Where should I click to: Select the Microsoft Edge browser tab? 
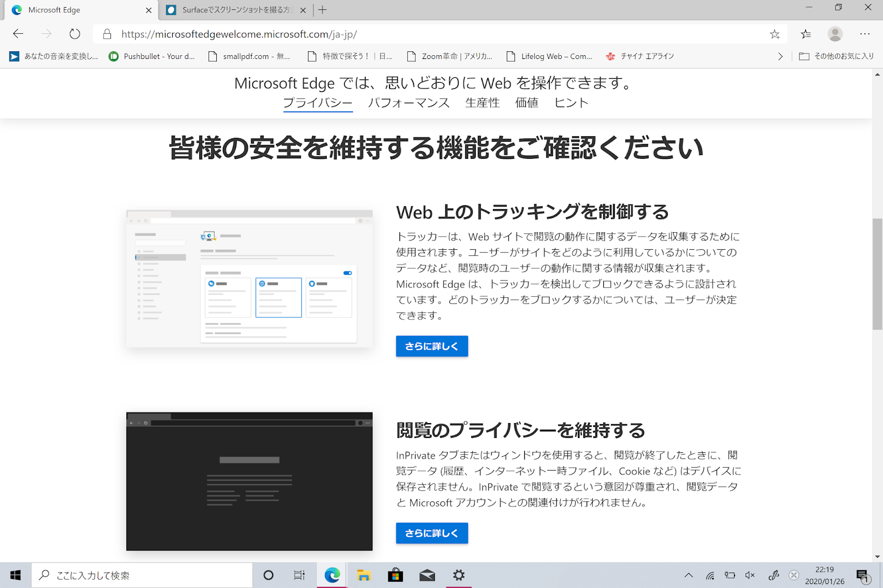80,10
